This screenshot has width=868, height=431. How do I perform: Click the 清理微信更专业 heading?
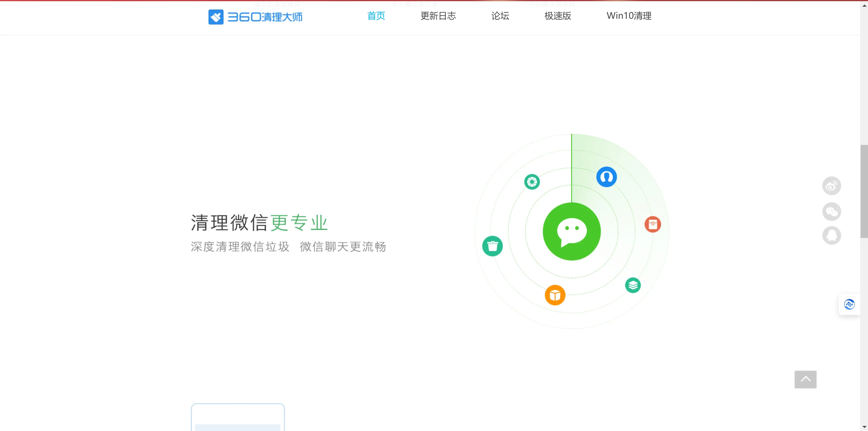pos(259,223)
